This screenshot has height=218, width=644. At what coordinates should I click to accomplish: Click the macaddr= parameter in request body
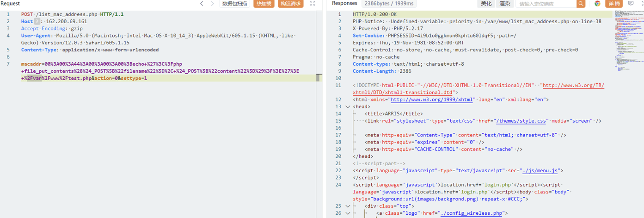[32, 64]
